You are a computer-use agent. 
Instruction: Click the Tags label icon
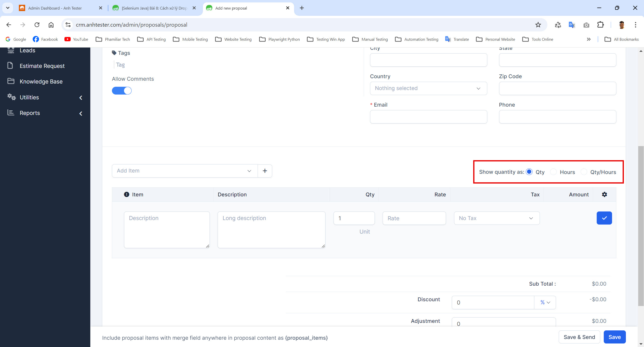pyautogui.click(x=114, y=53)
